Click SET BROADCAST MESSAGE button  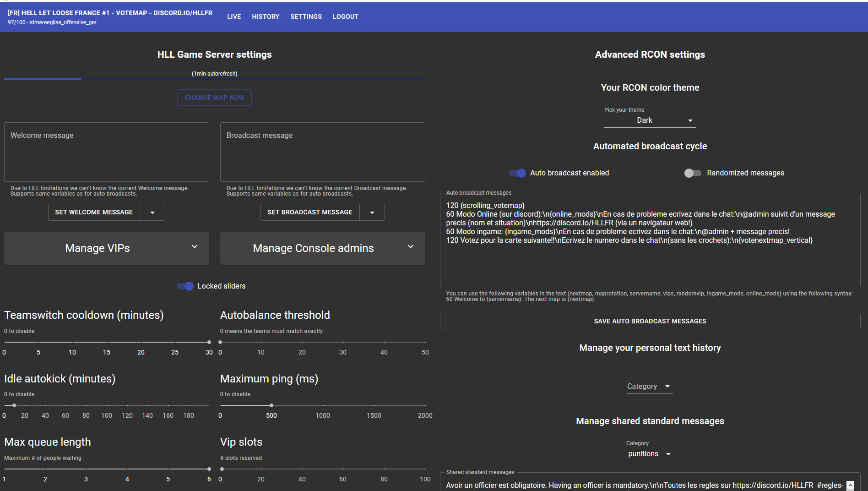tap(310, 212)
